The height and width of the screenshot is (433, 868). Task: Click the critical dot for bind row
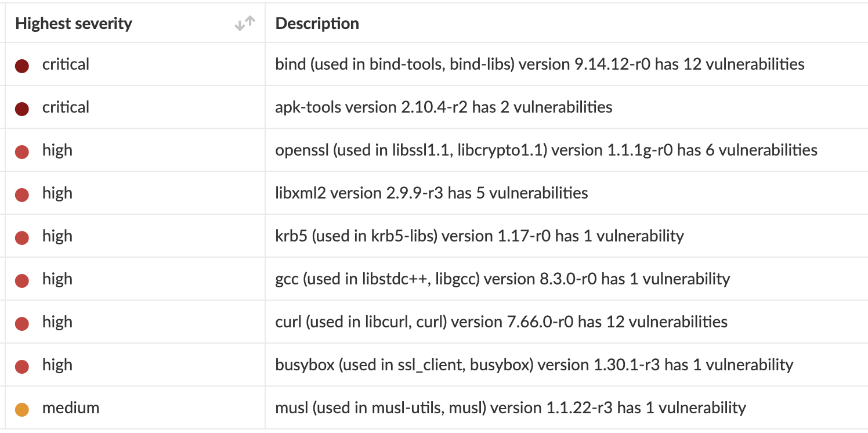click(x=22, y=66)
